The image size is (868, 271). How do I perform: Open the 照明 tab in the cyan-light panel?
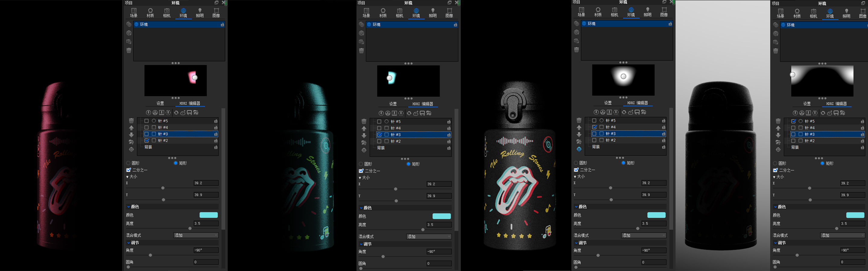(433, 13)
